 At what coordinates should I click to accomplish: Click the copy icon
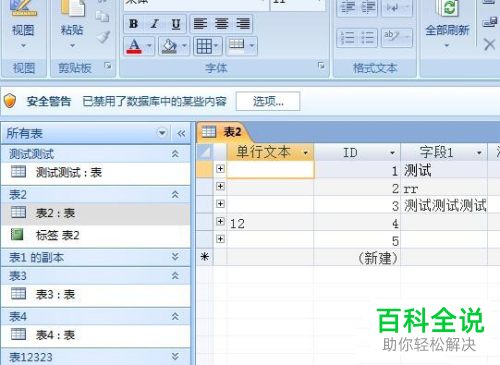pyautogui.click(x=102, y=16)
